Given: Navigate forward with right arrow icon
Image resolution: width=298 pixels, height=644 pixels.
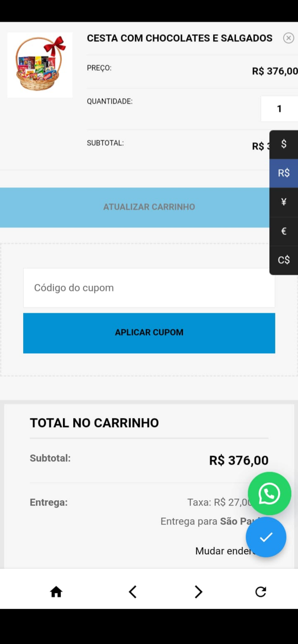Looking at the screenshot, I should pos(198,592).
